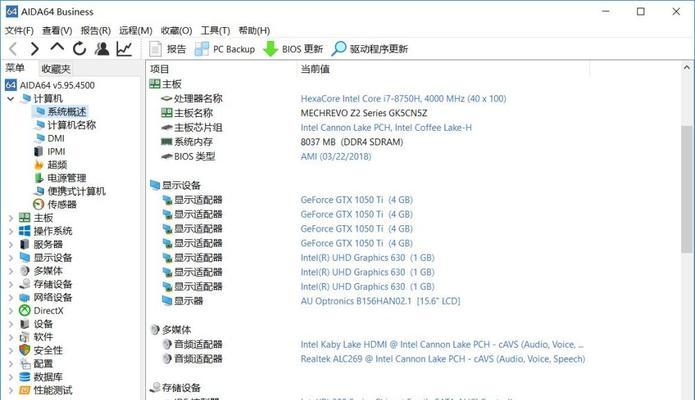Open the HexaCore Intel Core i7-8750H link
The image size is (695, 400).
(403, 98)
